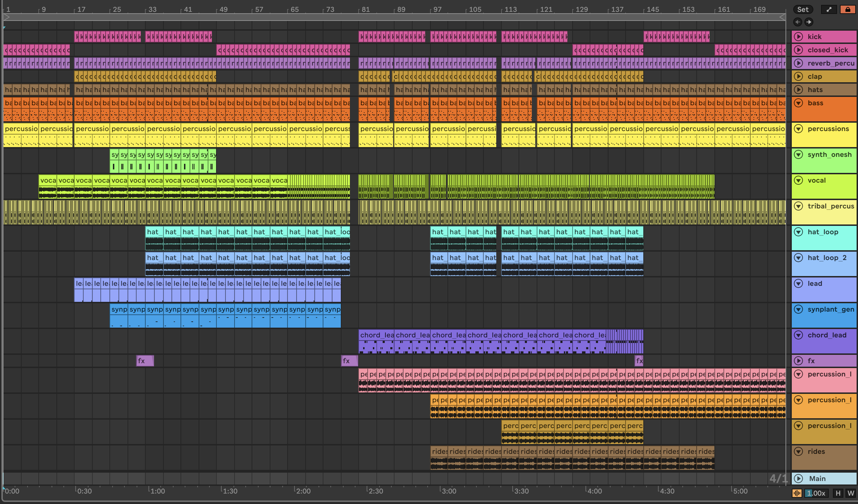The height and width of the screenshot is (504, 858).
Task: Collapse the bass track
Action: (798, 103)
